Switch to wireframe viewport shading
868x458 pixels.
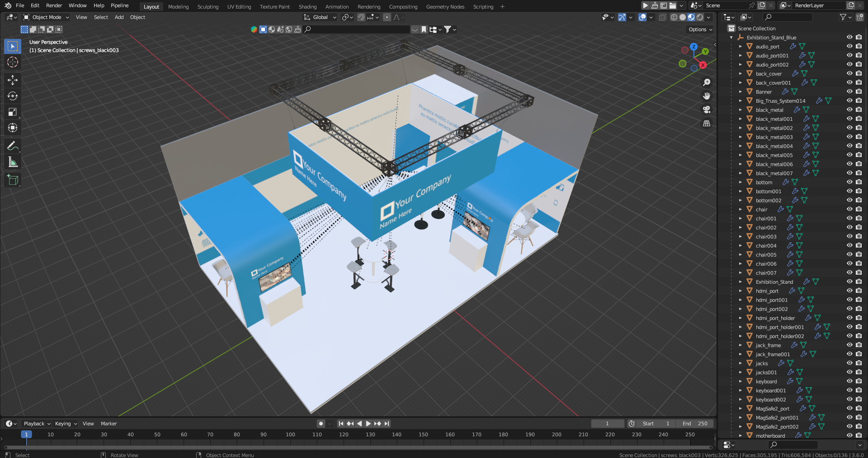pyautogui.click(x=674, y=17)
